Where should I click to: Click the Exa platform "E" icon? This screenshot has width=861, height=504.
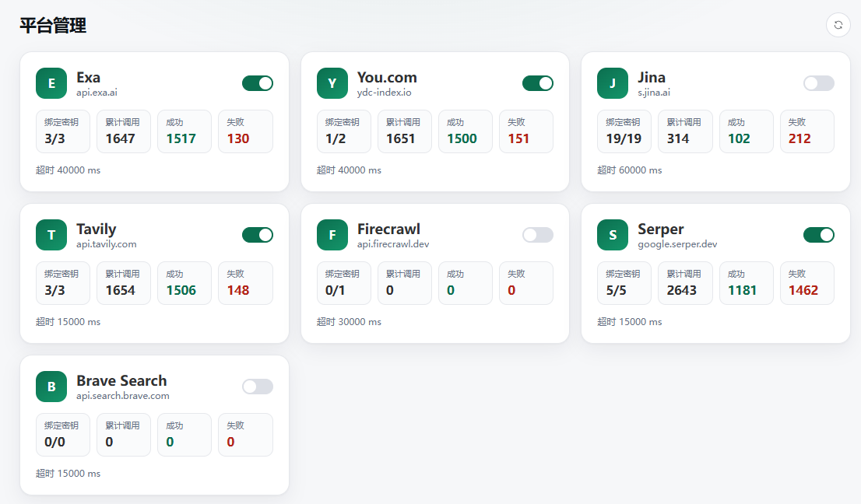(51, 83)
